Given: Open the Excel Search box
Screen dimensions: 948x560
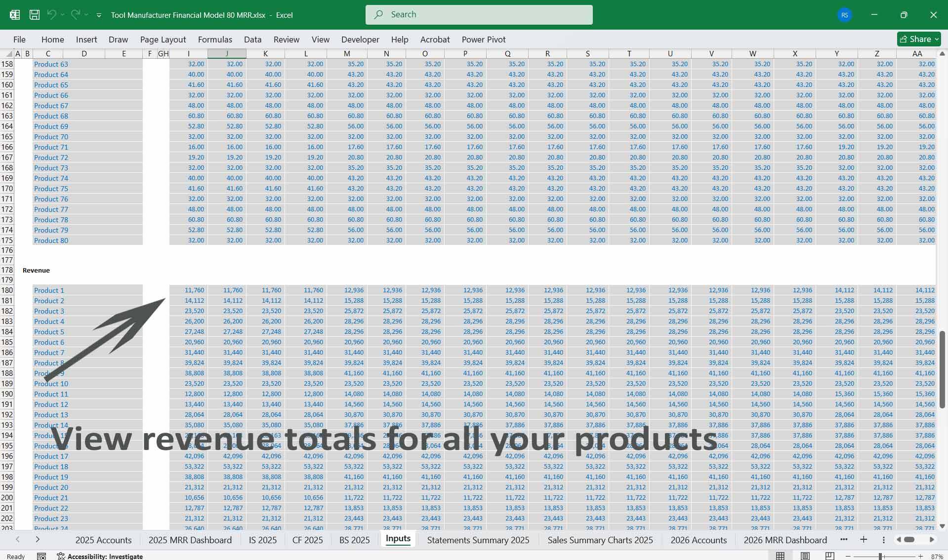Looking at the screenshot, I should [x=479, y=14].
